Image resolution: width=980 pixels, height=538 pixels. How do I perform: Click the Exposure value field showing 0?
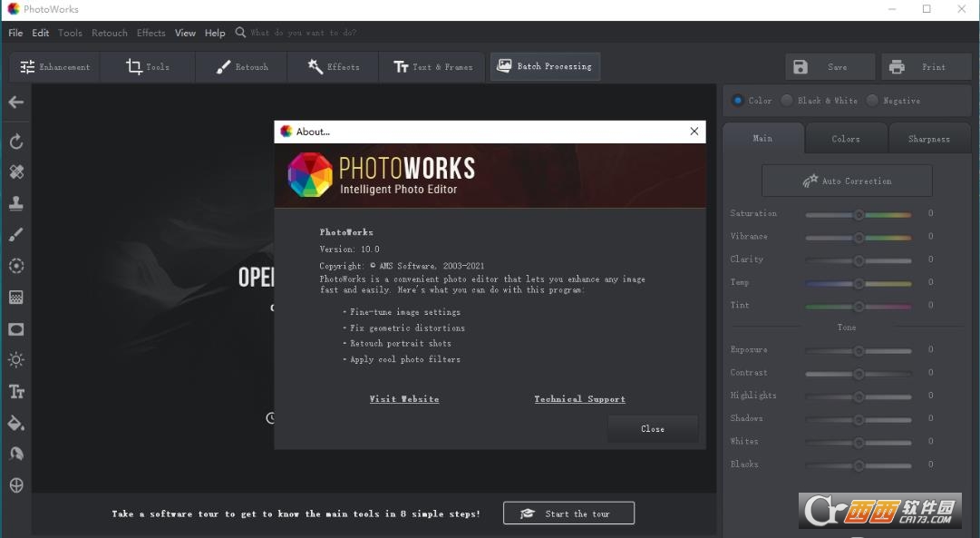click(x=931, y=349)
